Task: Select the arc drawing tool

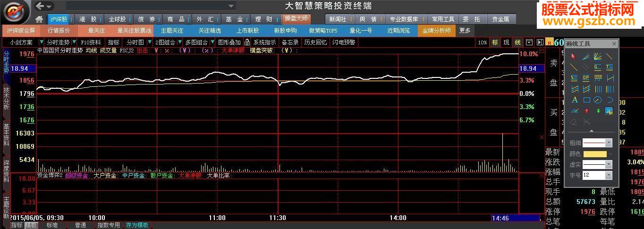Action: coord(610,100)
